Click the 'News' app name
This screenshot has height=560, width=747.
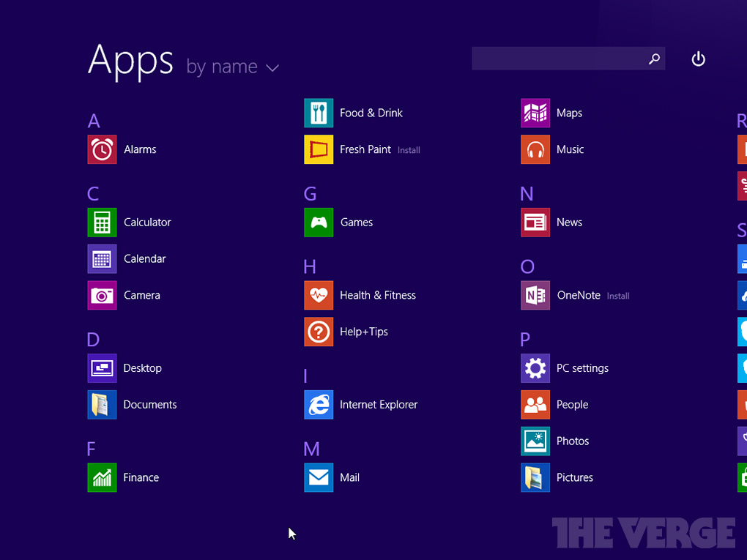pyautogui.click(x=569, y=223)
